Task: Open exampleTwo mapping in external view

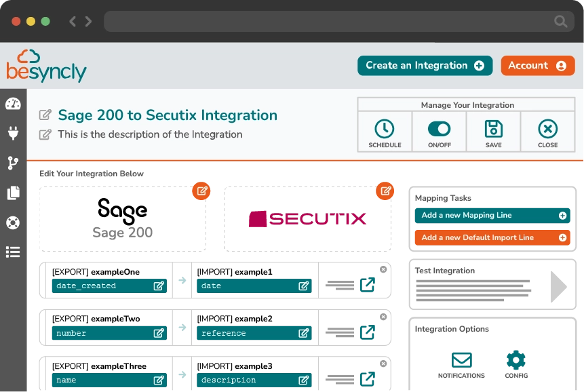Action: click(367, 332)
